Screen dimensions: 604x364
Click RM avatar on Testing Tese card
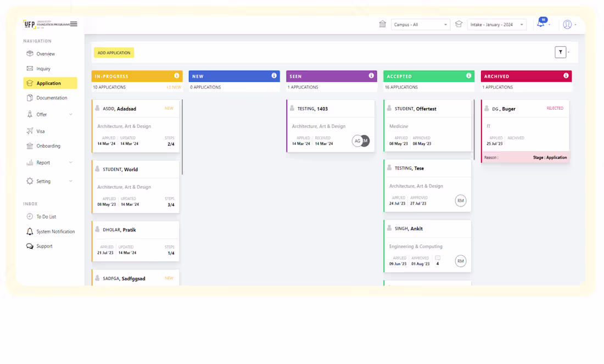(460, 201)
